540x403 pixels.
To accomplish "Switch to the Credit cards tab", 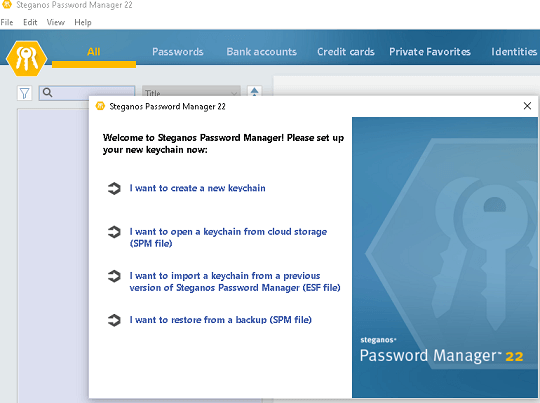I will (346, 52).
